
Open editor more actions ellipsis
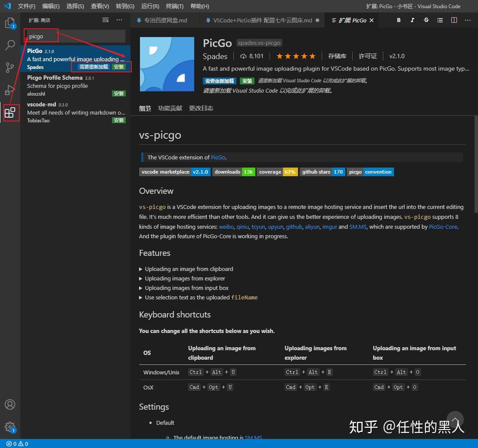point(468,20)
